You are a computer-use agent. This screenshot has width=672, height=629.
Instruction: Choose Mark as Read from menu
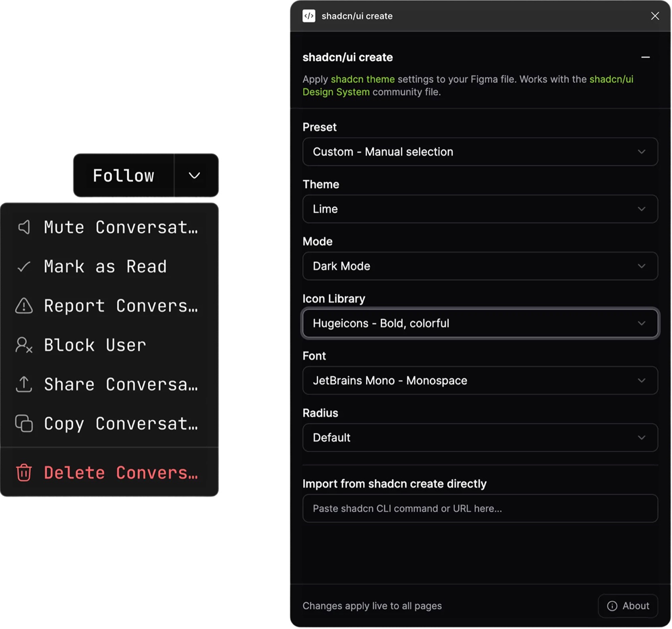(x=109, y=266)
